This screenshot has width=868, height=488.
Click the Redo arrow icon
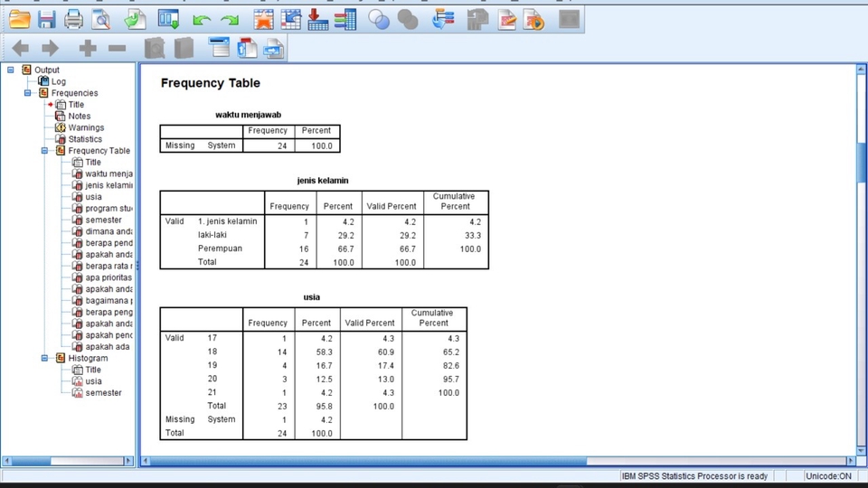(230, 19)
